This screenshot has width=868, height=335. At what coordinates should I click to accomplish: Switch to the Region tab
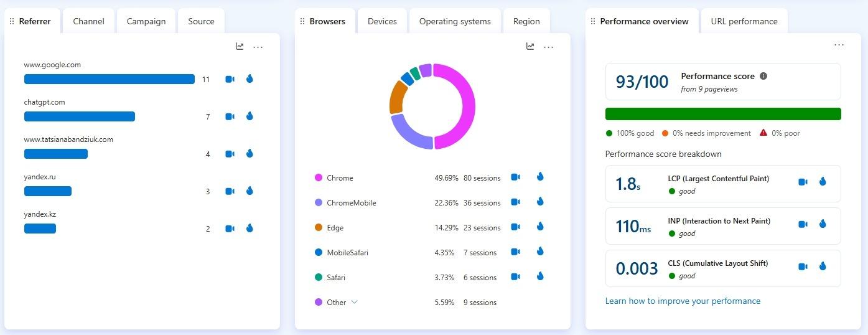point(526,21)
